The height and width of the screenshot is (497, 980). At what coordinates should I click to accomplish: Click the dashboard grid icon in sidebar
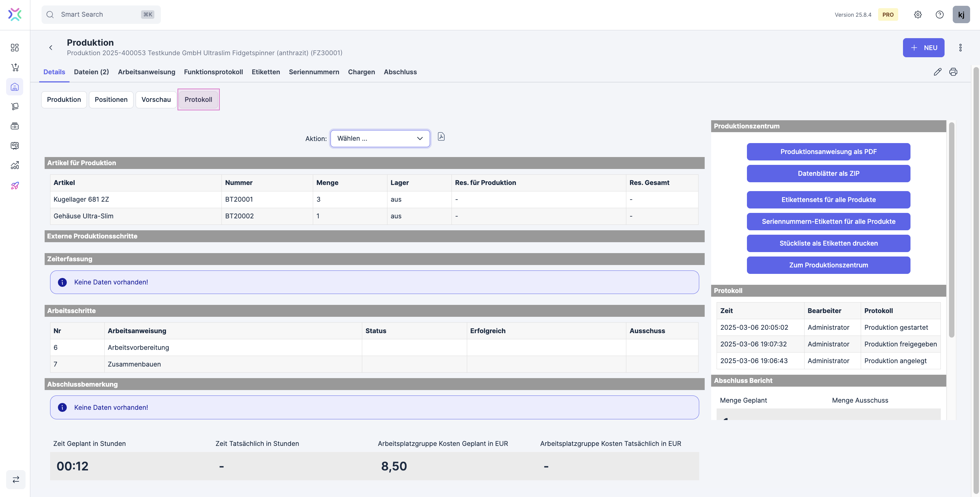point(15,48)
